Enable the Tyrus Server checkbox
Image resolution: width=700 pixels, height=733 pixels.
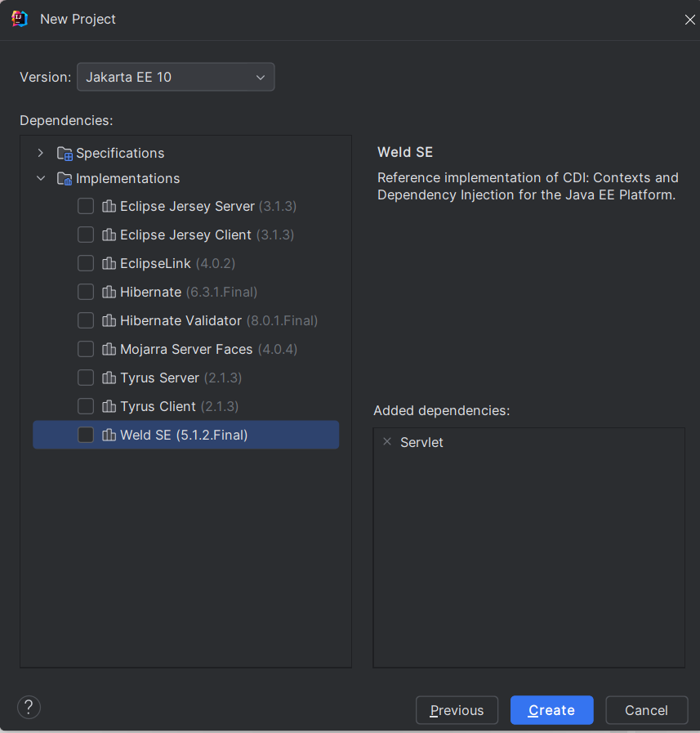click(x=86, y=378)
